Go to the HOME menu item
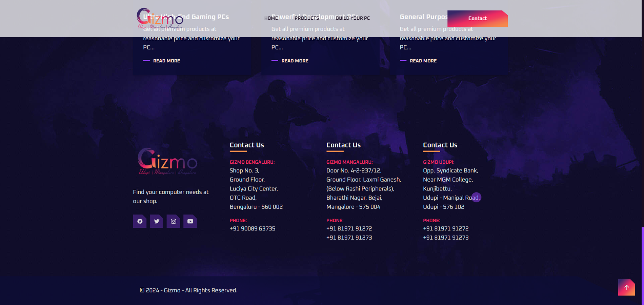This screenshot has width=644, height=305. [271, 18]
